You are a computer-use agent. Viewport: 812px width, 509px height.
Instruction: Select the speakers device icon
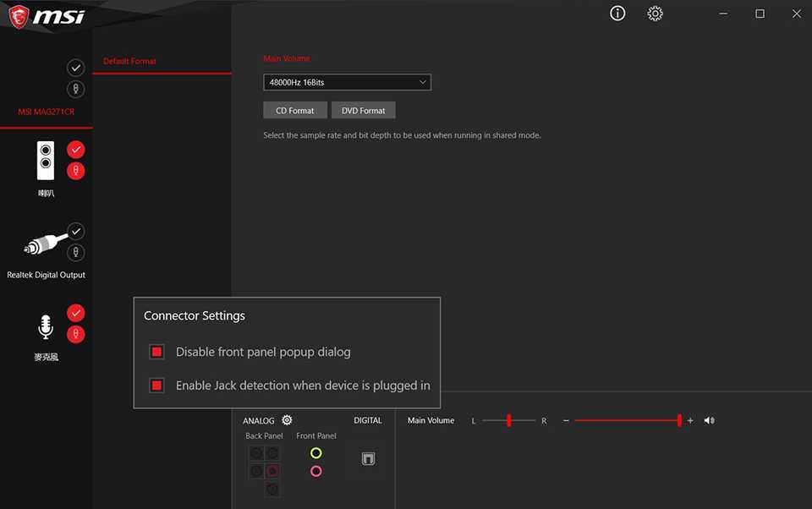(46, 161)
